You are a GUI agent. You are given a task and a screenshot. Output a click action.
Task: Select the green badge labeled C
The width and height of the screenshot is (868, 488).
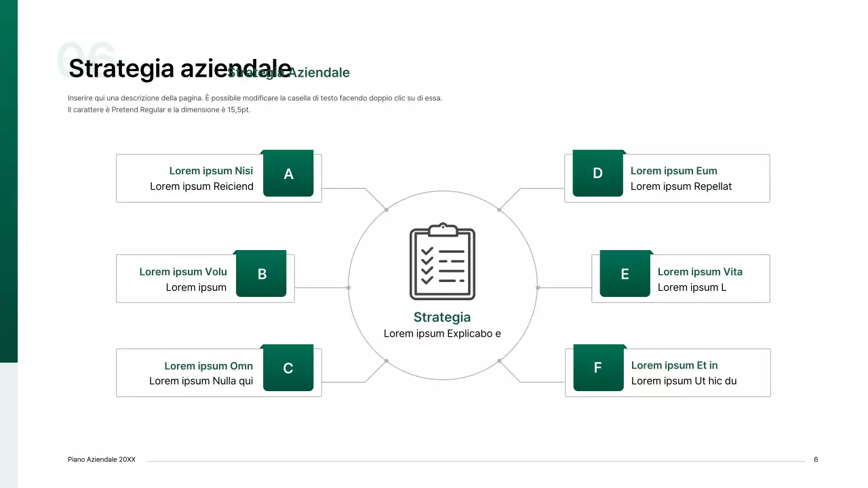tap(288, 368)
